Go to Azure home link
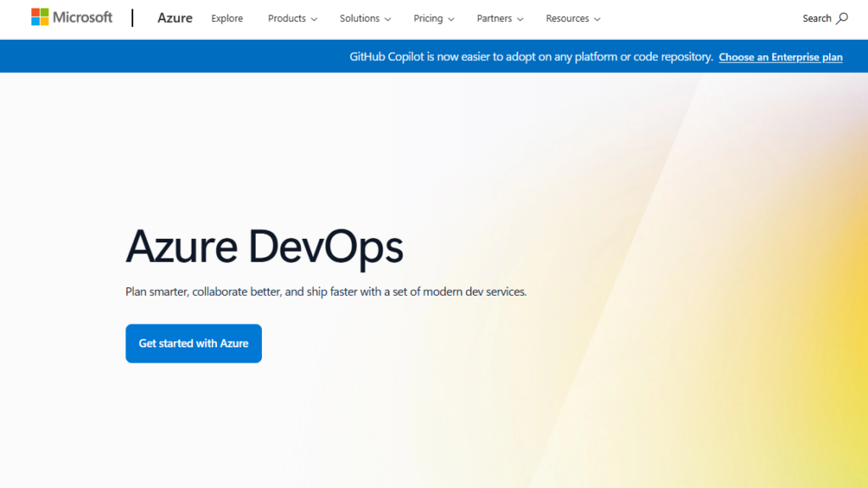The width and height of the screenshot is (868, 488). click(175, 19)
